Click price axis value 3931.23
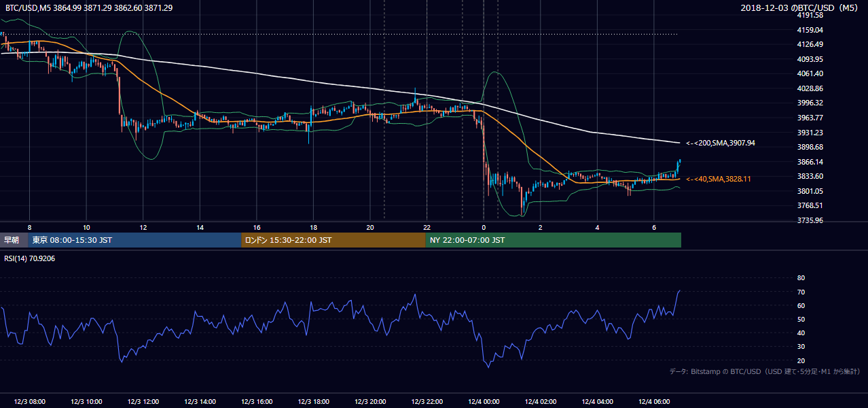This screenshot has height=408, width=868. point(810,133)
